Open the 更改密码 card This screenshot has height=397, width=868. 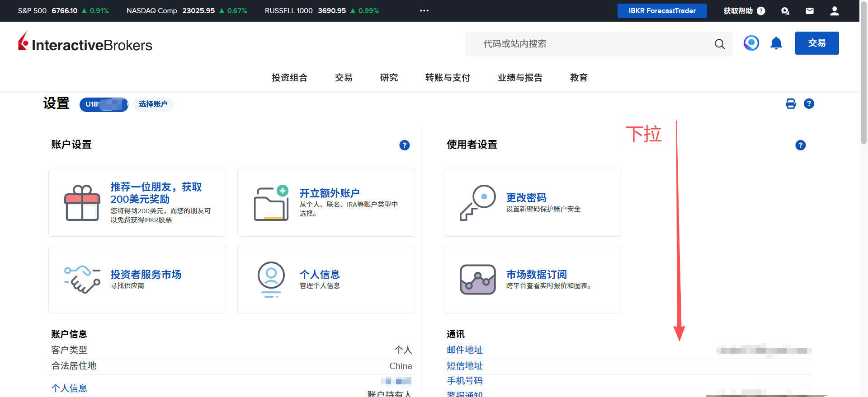pyautogui.click(x=533, y=203)
